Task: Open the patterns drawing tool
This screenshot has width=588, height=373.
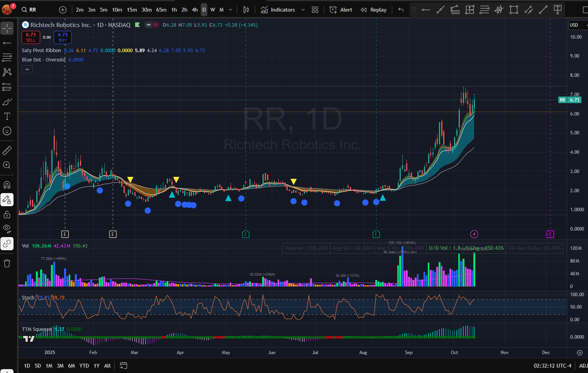Action: click(x=7, y=72)
